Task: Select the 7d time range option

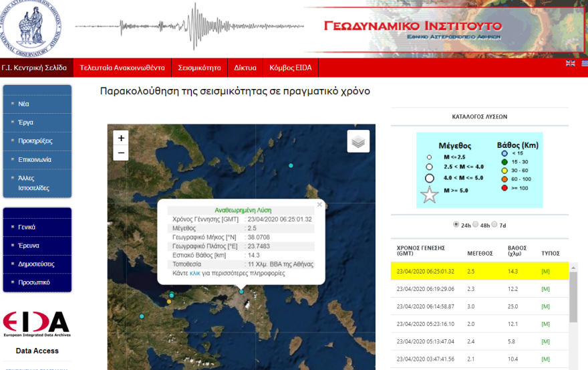Action: coord(494,225)
